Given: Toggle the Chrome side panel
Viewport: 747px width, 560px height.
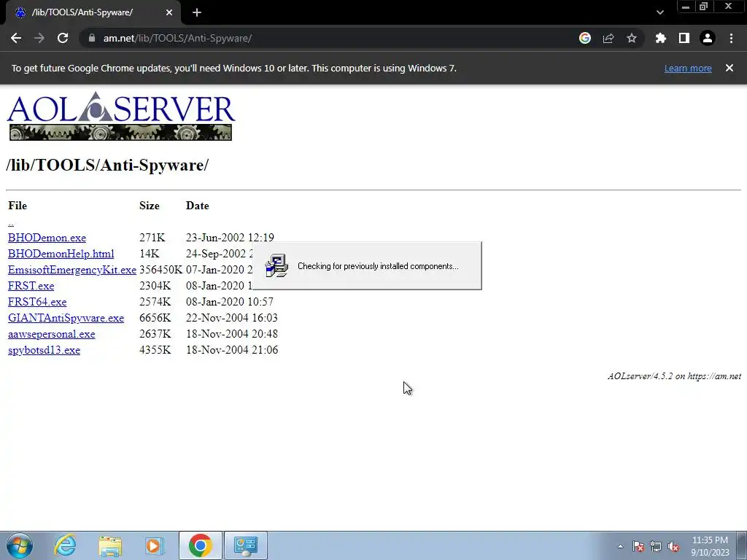Looking at the screenshot, I should point(684,38).
